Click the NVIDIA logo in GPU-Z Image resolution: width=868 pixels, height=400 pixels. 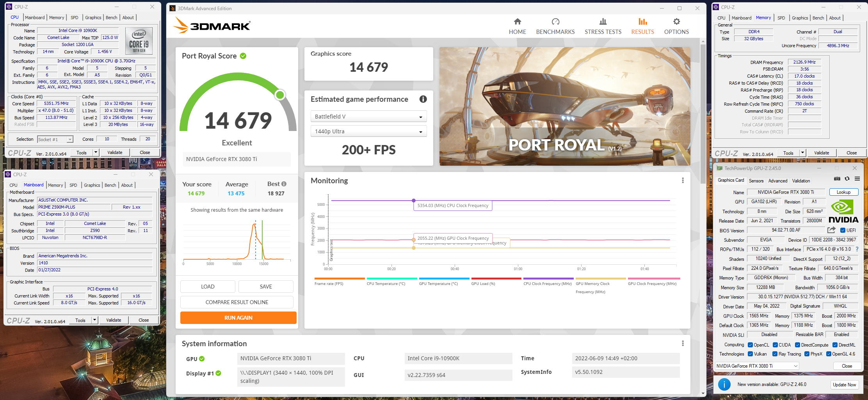point(843,211)
